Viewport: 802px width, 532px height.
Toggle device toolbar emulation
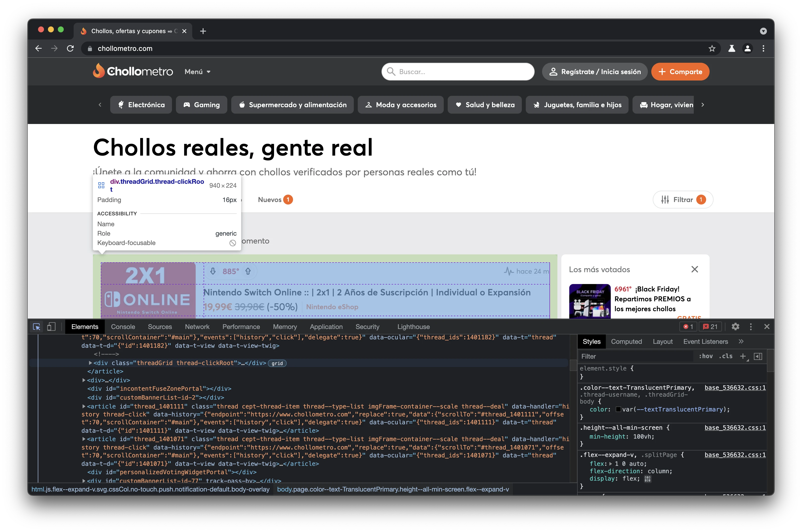(x=51, y=327)
